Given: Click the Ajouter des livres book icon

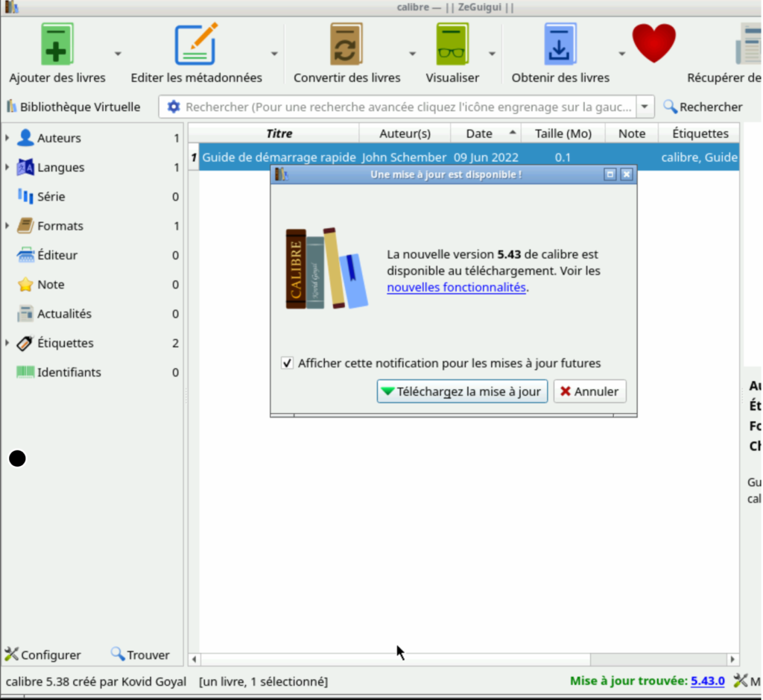Looking at the screenshot, I should 57,44.
